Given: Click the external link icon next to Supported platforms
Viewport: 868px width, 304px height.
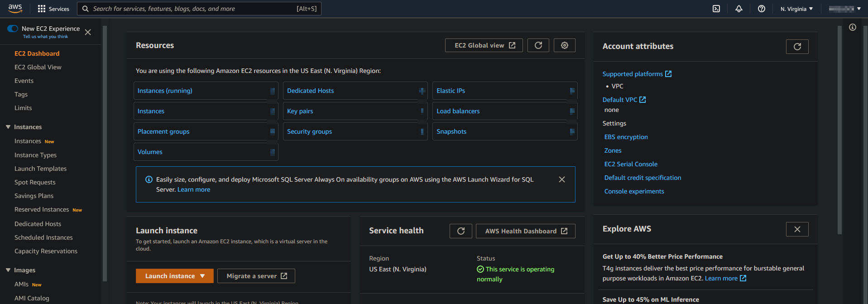Looking at the screenshot, I should point(668,74).
